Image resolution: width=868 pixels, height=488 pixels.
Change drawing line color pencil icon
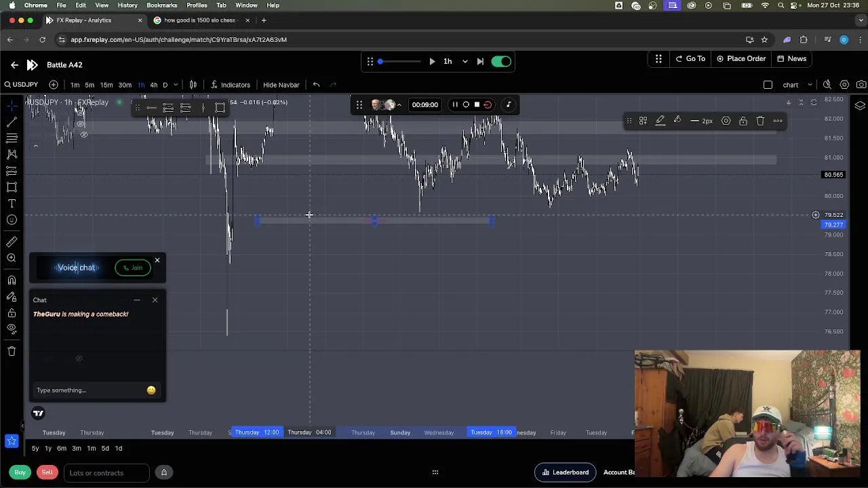(660, 121)
